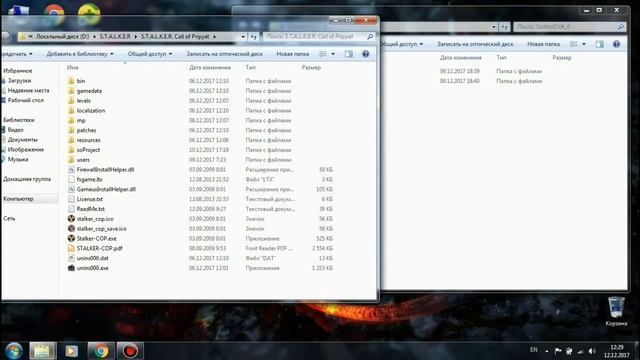Expand S.T.A.L.K.E.R. breadcrumb arrow

(136, 37)
